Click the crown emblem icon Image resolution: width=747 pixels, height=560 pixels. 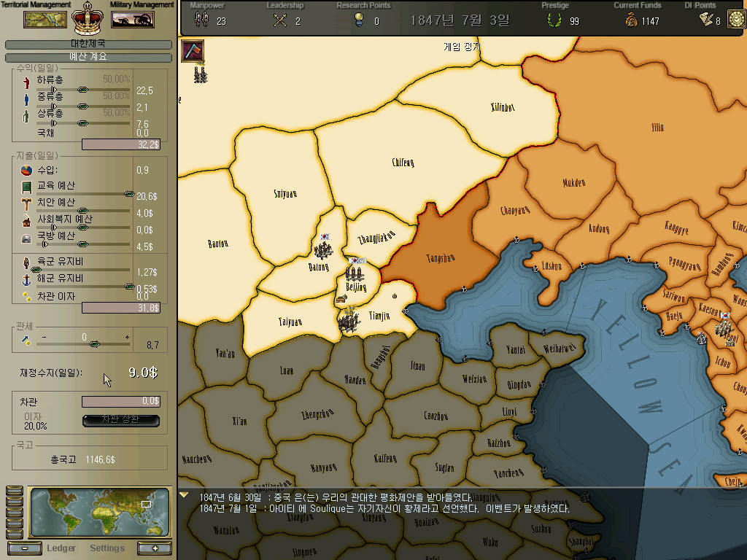click(88, 18)
